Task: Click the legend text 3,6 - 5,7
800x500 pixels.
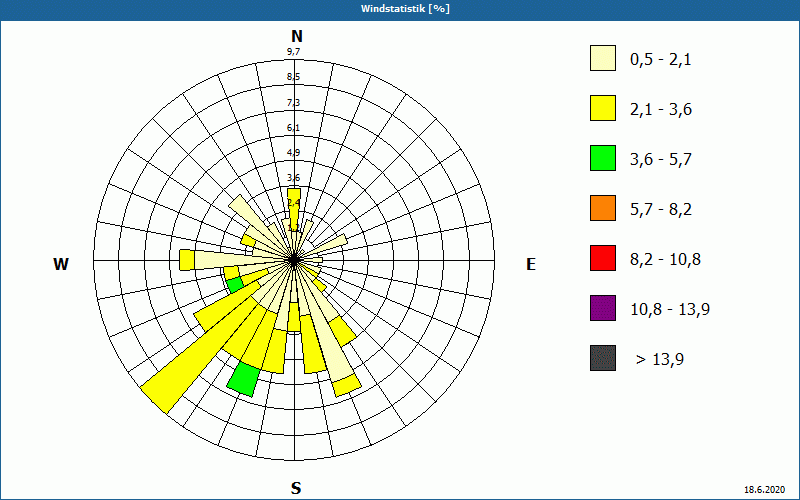Action: coord(661,160)
